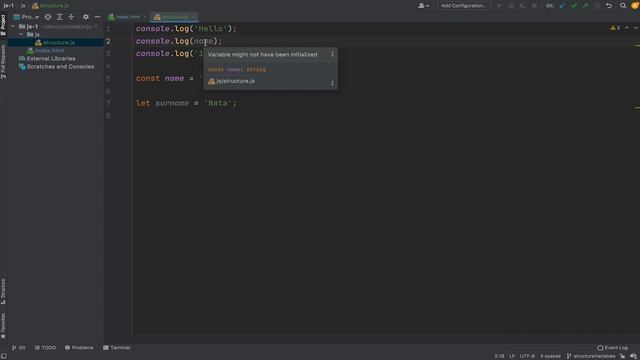Click Expand All icon in Project panel

[x=60, y=17]
